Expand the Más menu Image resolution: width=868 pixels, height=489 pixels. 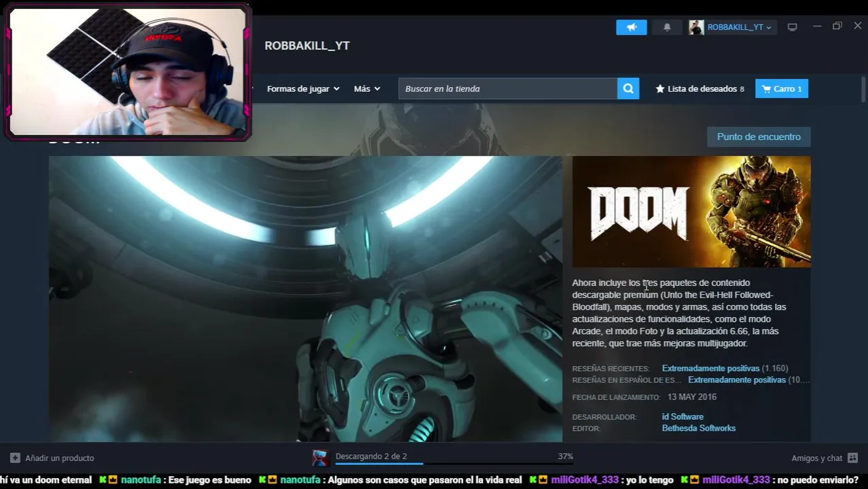click(x=367, y=89)
